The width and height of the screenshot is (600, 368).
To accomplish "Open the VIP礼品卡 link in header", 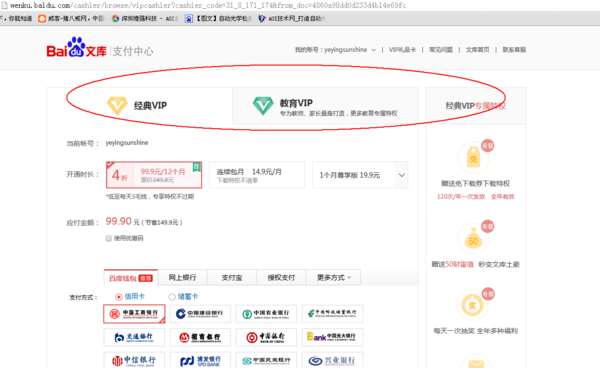I will coord(402,50).
